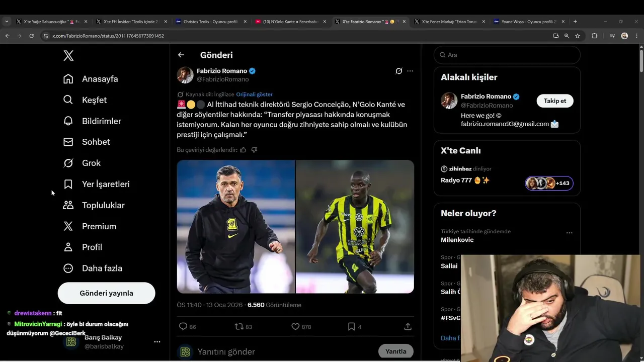Click Originali göster link
Image resolution: width=644 pixels, height=362 pixels.
254,95
